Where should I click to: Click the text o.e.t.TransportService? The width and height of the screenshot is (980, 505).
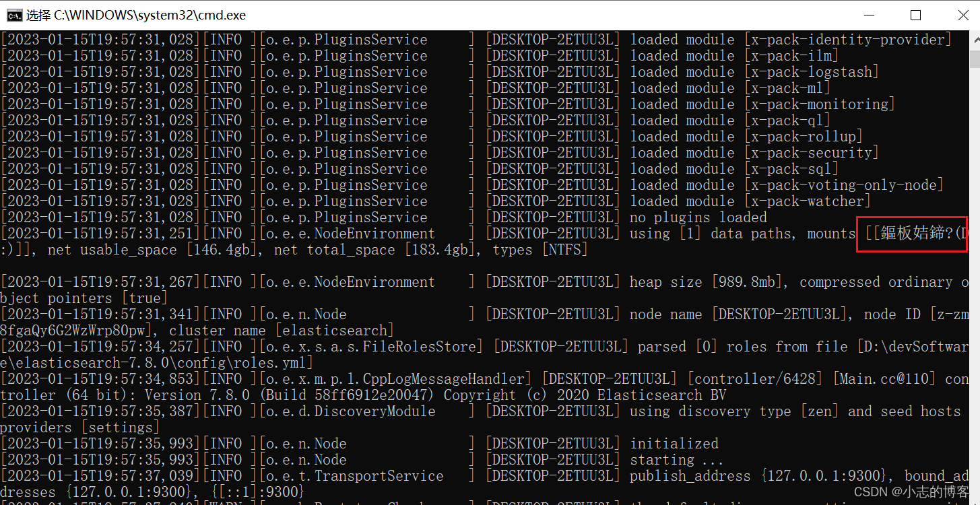pyautogui.click(x=355, y=476)
